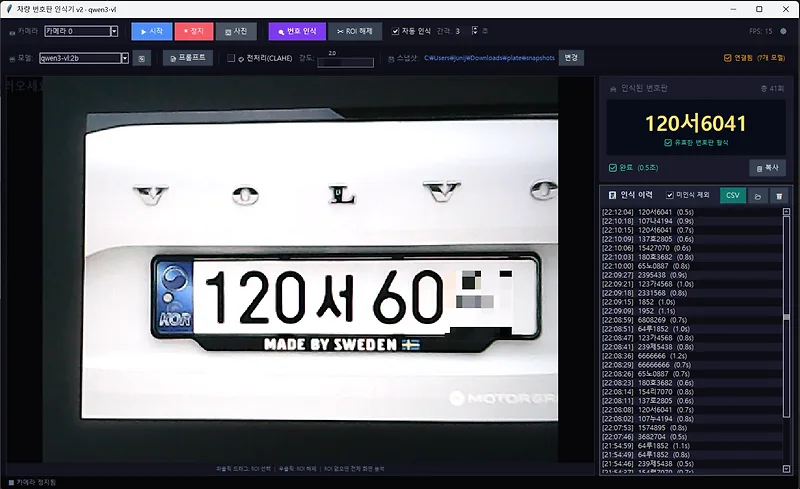Click the FPS: 15 readout
This screenshot has width=800, height=489.
(761, 31)
